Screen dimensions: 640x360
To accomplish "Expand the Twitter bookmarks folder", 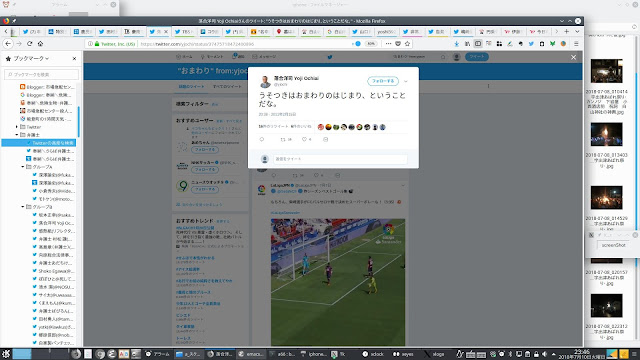I will click(x=17, y=127).
